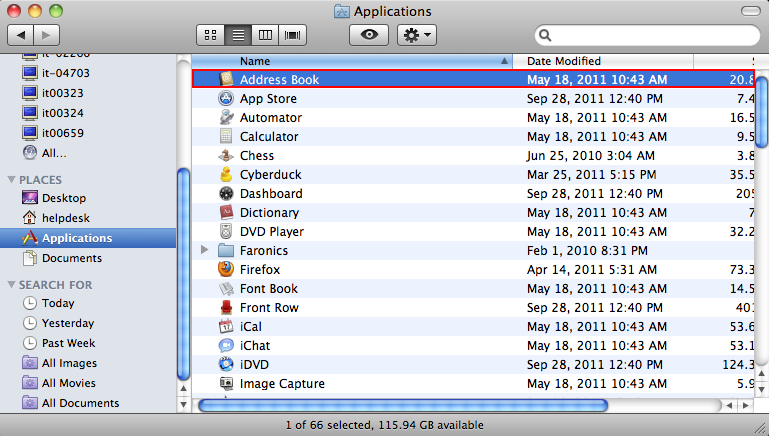Click the file list scroll down arrow
The height and width of the screenshot is (436, 769).
761,389
